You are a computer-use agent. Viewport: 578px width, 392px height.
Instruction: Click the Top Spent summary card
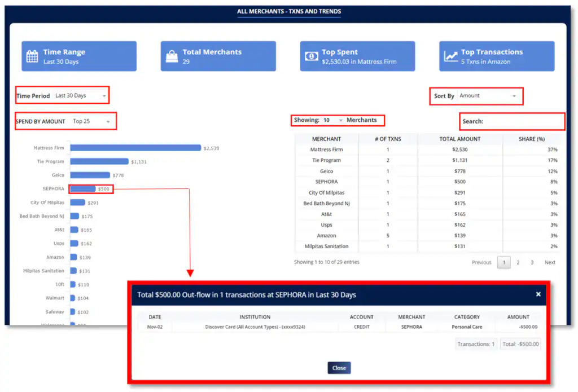pos(357,56)
